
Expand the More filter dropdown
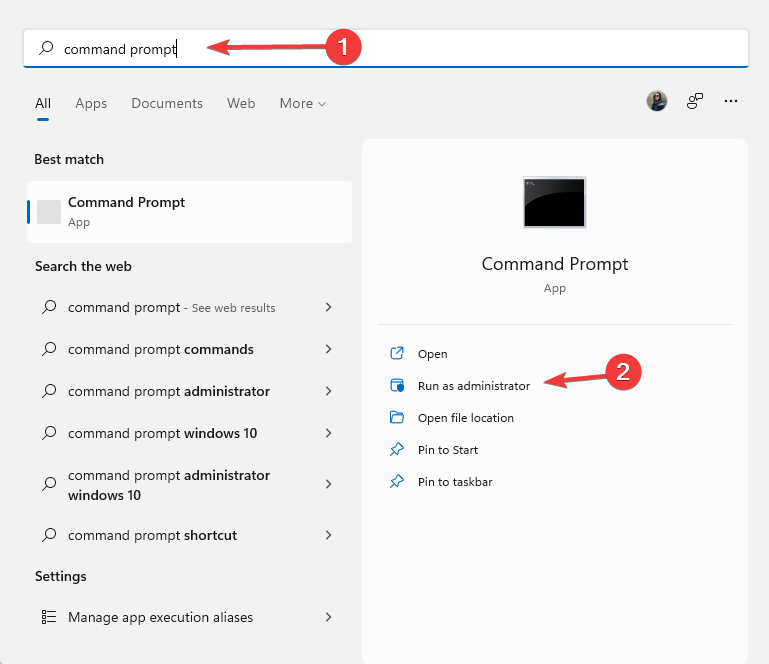(303, 103)
